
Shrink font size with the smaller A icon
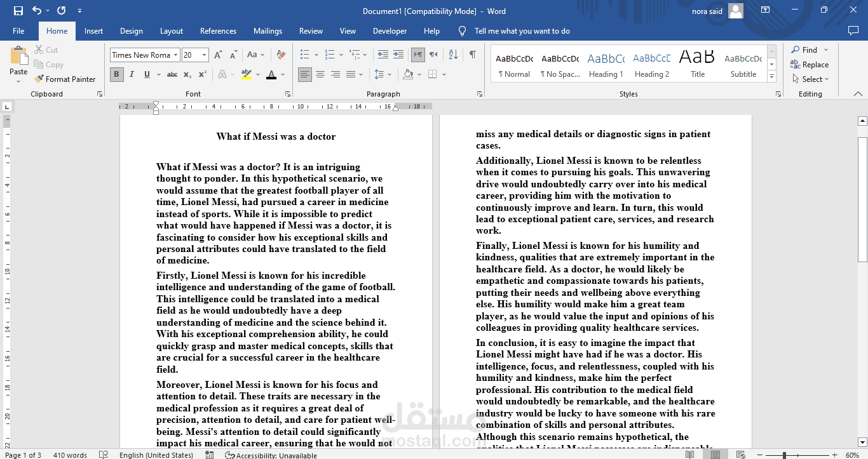click(x=233, y=55)
